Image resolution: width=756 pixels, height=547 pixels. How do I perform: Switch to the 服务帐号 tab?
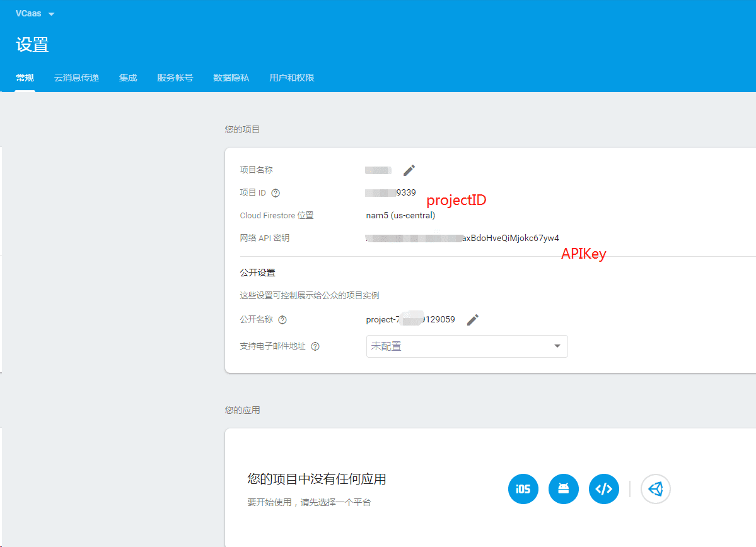pos(175,78)
